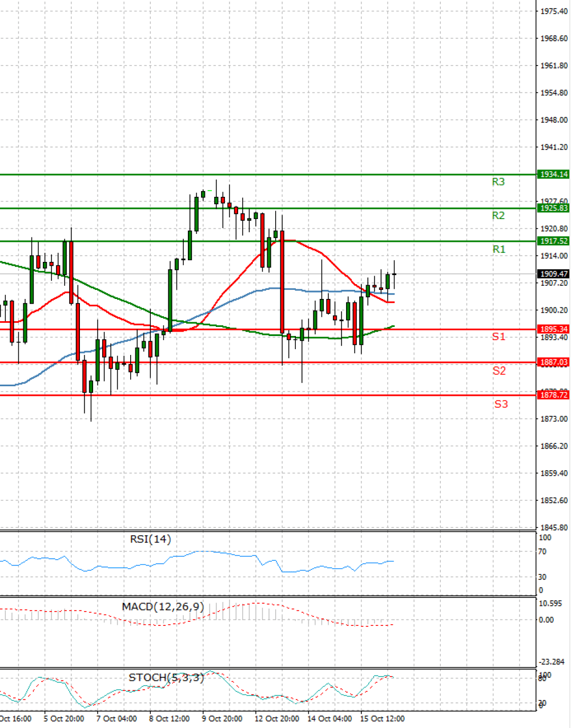This screenshot has height=728, width=571.
Task: Select the current price 1909.47 tag
Action: click(x=554, y=274)
